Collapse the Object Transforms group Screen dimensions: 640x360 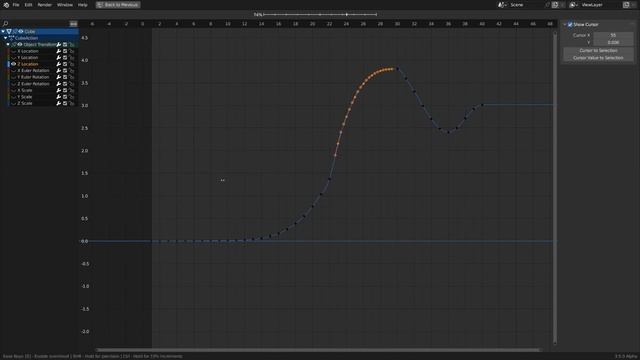point(8,44)
